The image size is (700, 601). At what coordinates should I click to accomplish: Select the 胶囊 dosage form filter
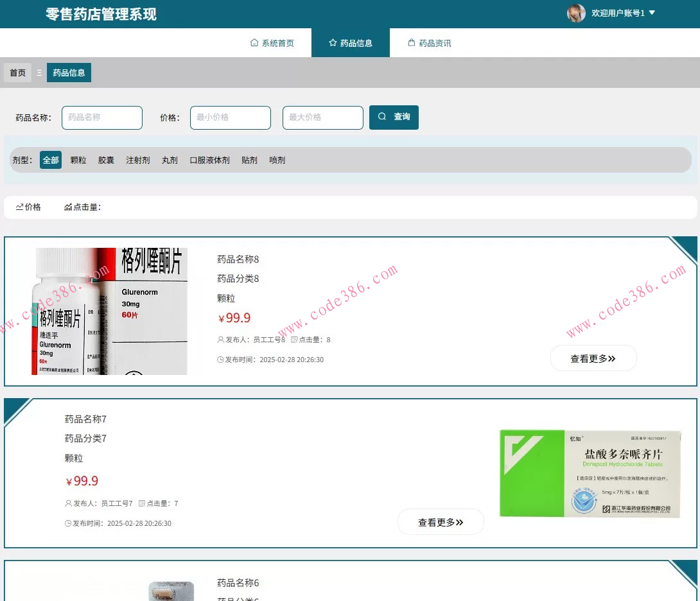pyautogui.click(x=106, y=160)
